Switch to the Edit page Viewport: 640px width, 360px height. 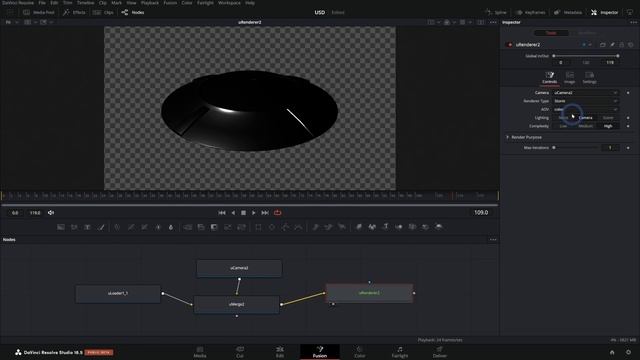[280, 352]
